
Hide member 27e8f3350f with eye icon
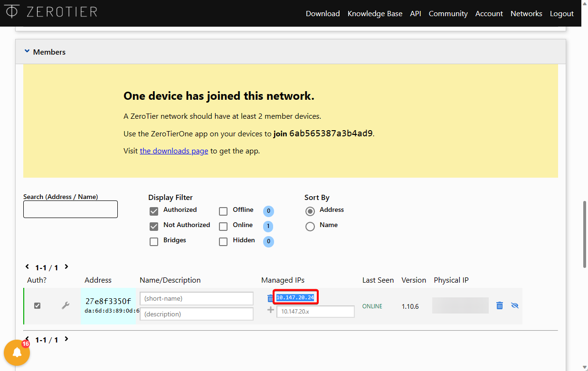pyautogui.click(x=514, y=305)
